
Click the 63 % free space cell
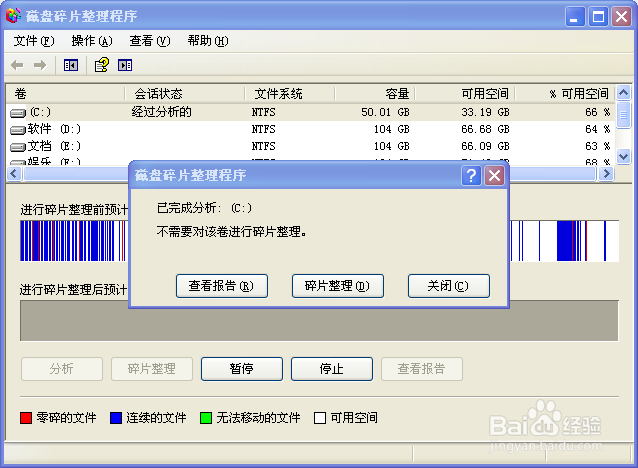pyautogui.click(x=598, y=146)
